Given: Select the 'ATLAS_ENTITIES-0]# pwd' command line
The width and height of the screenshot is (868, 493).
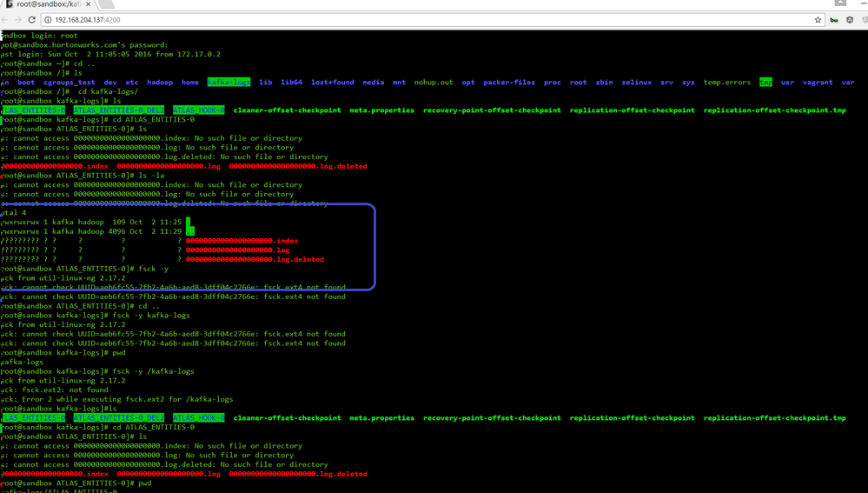Looking at the screenshot, I should coord(76,483).
